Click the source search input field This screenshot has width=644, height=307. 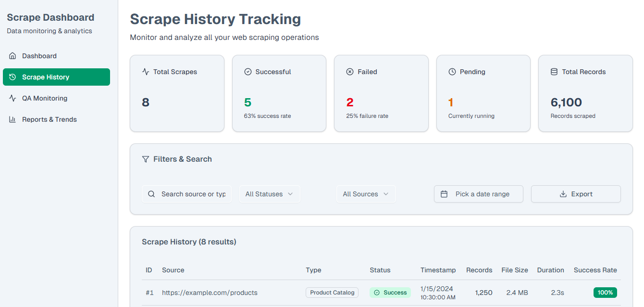tap(192, 193)
